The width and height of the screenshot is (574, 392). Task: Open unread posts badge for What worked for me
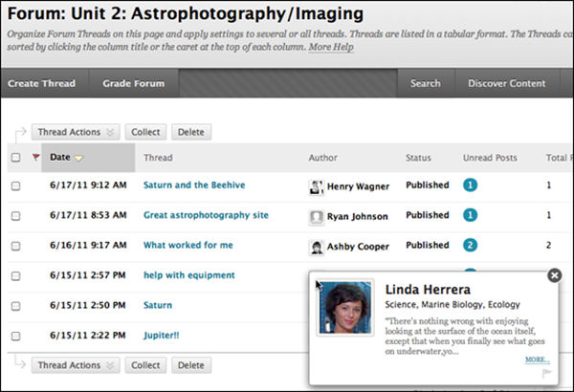pos(470,246)
